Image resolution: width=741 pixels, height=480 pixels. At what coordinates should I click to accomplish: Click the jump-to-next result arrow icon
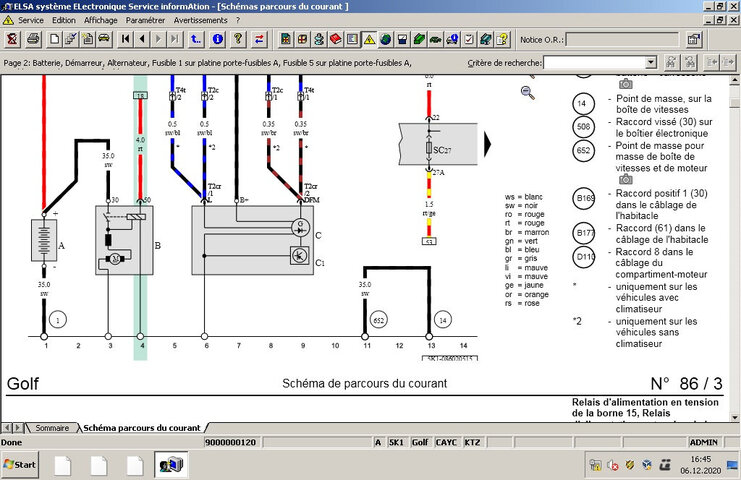[728, 62]
